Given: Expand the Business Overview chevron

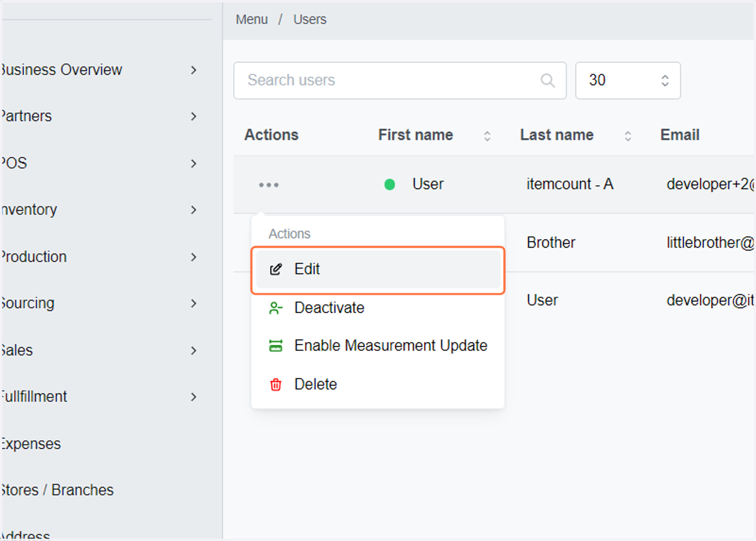Looking at the screenshot, I should click(193, 70).
